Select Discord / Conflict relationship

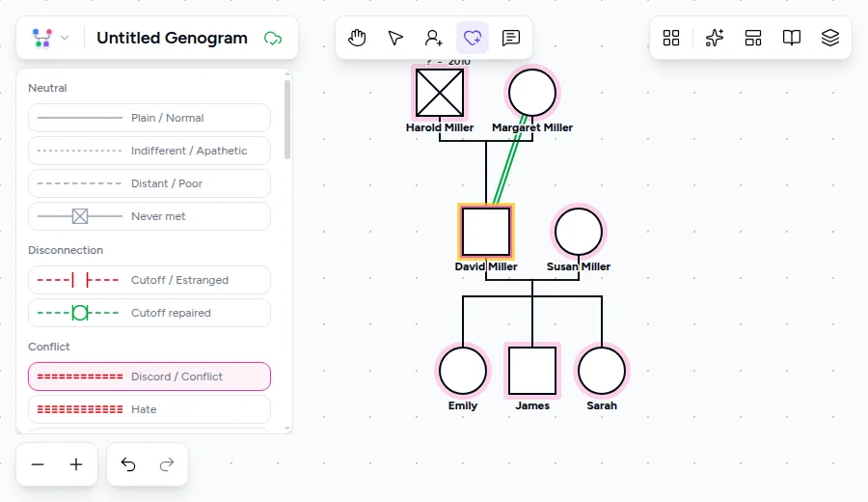coord(149,376)
